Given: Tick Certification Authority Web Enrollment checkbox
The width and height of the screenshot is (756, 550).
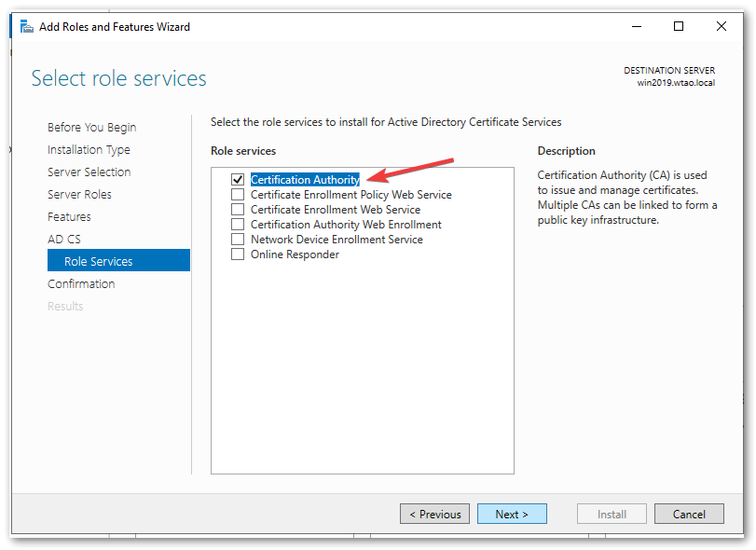Looking at the screenshot, I should pyautogui.click(x=238, y=225).
